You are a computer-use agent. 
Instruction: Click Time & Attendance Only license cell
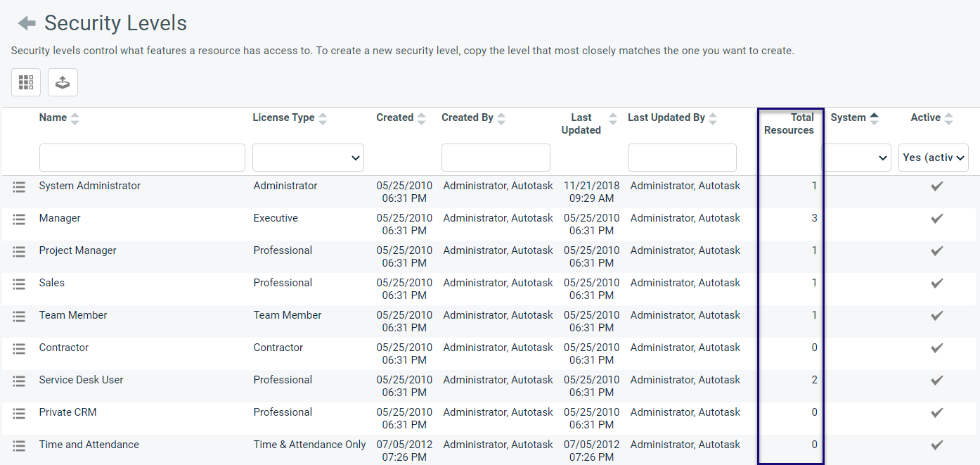[x=309, y=445]
